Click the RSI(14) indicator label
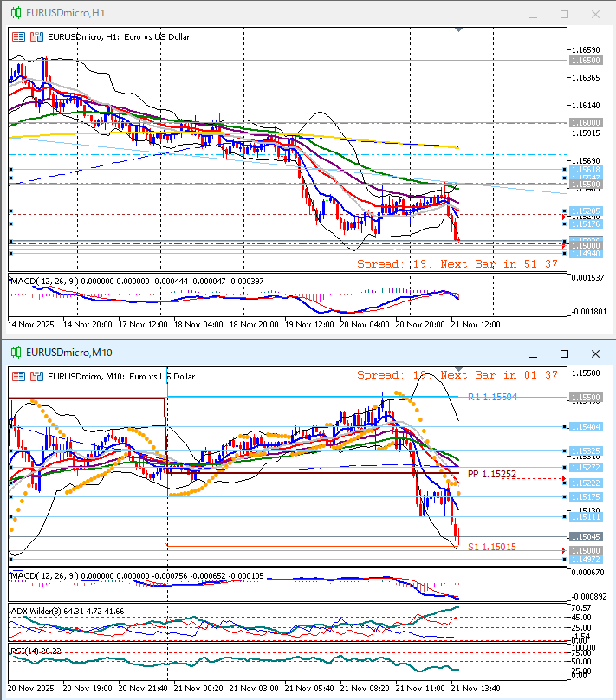Viewport: 616px width, 700px height. pos(24,650)
